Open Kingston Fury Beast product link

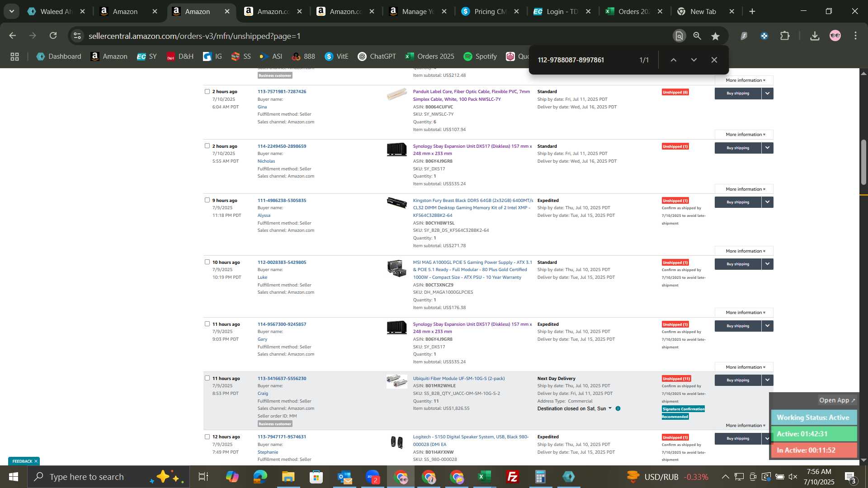point(473,208)
